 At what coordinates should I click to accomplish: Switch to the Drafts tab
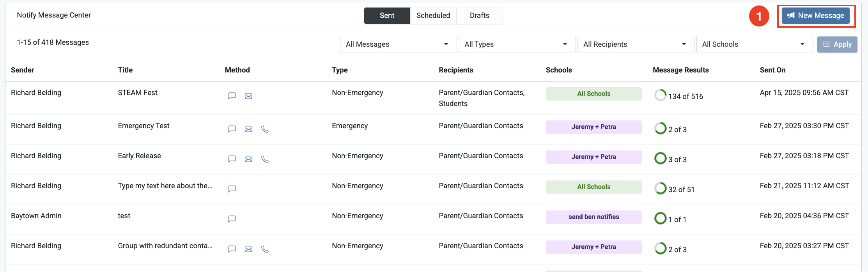tap(479, 16)
